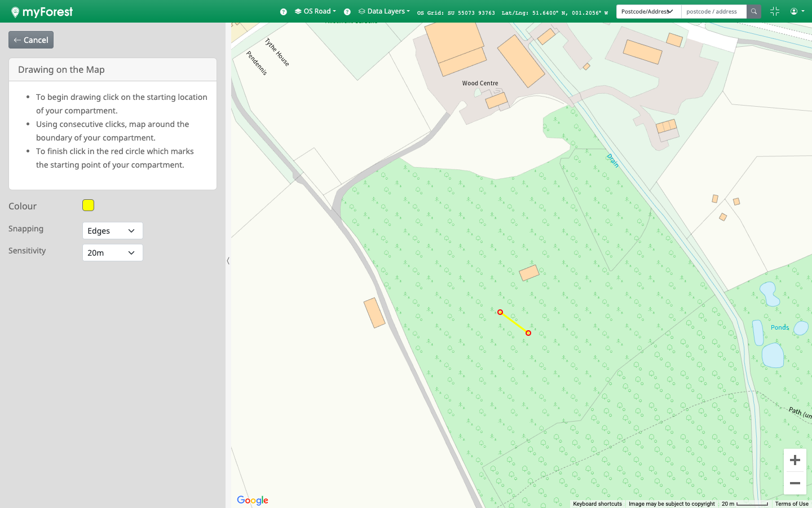Open the Sensitivity dropdown set to 20m
Viewport: 812px width, 508px height.
tap(112, 252)
